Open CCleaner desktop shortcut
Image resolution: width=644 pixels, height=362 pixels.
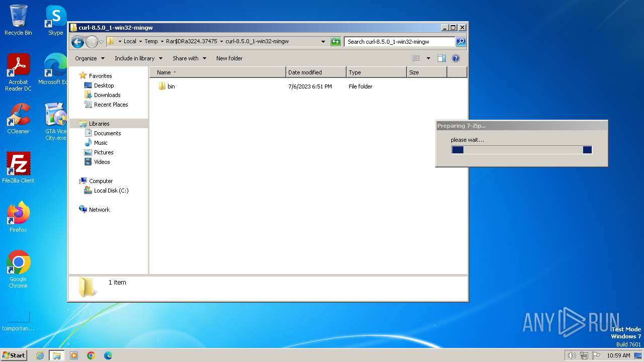point(18,119)
